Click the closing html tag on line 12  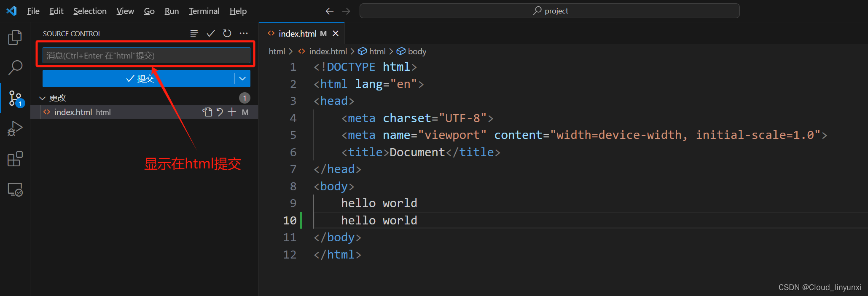(x=337, y=254)
